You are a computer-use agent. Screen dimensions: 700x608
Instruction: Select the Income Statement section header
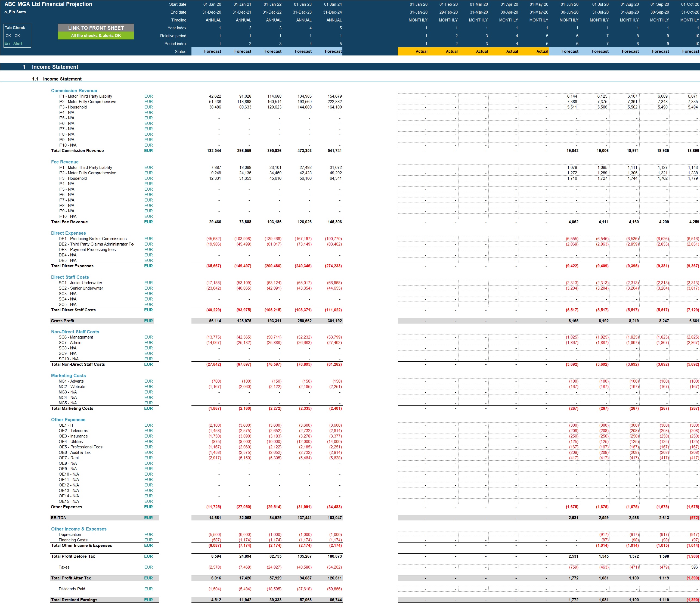pyautogui.click(x=55, y=67)
